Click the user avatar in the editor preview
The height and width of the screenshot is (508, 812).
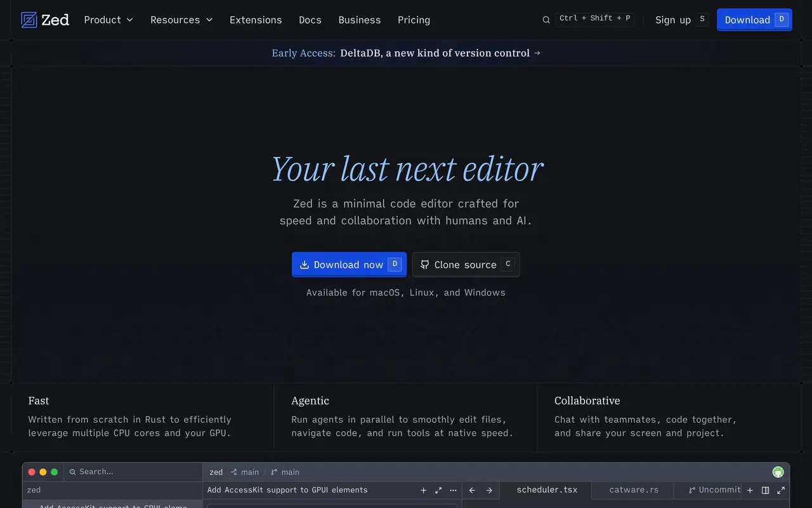778,472
